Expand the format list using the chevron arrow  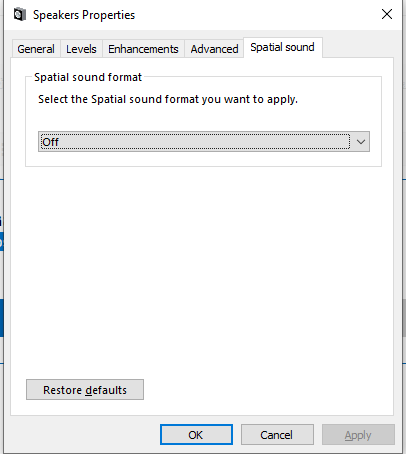361,142
